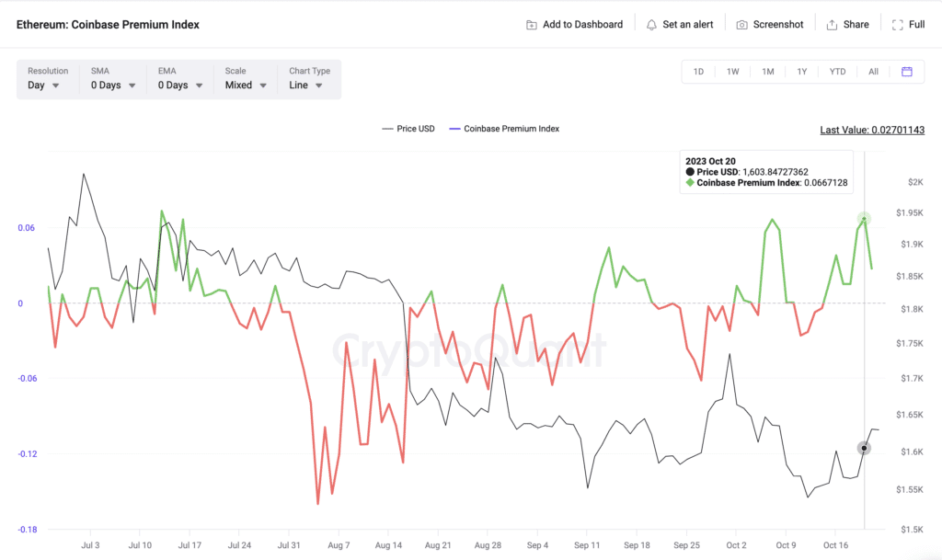The image size is (942, 560).
Task: Click the Last Value link
Action: pos(872,130)
